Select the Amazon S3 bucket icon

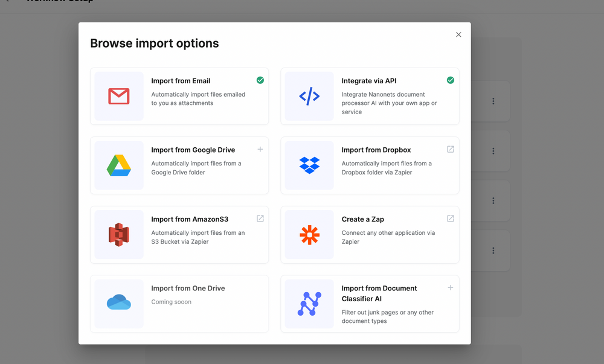pos(118,234)
